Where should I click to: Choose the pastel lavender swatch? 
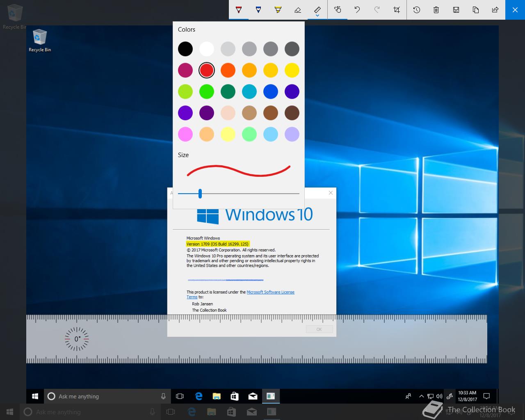pyautogui.click(x=292, y=134)
